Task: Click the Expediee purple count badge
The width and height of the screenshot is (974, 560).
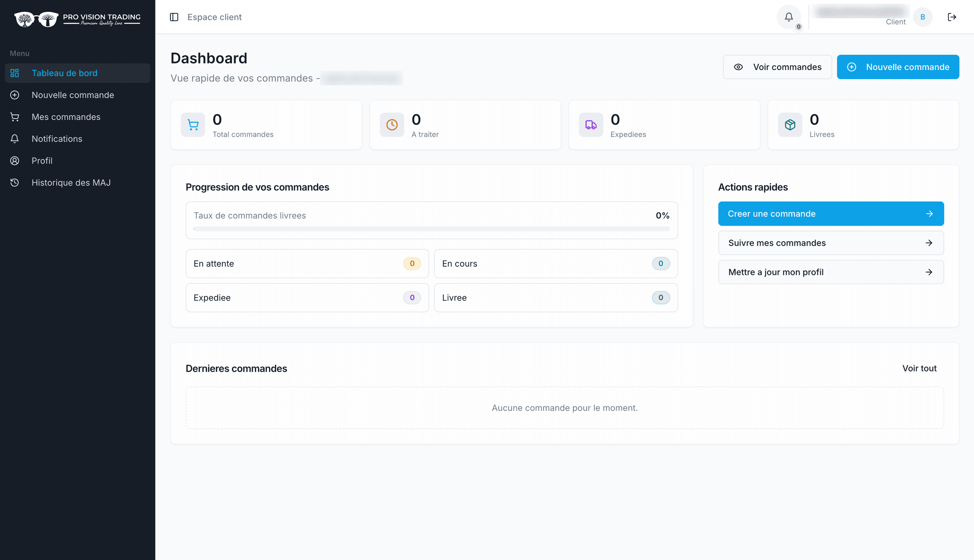Action: [412, 298]
